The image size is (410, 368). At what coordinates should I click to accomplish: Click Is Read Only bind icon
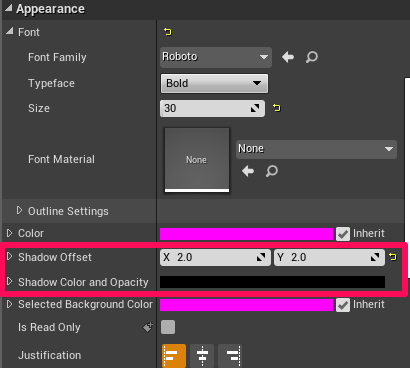point(148,327)
